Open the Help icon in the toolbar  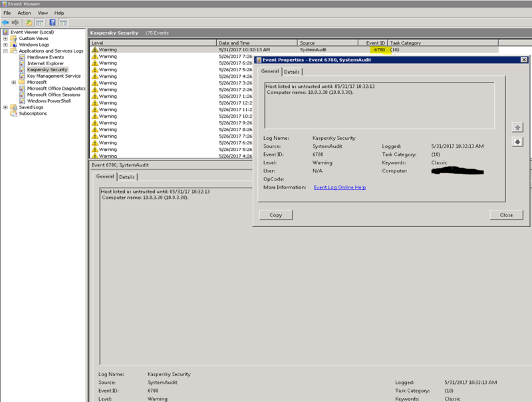[52, 22]
